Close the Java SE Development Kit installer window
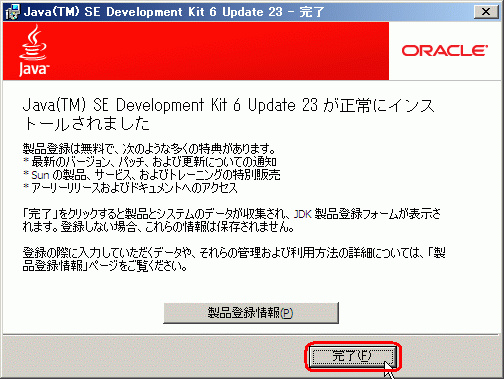 (486, 12)
